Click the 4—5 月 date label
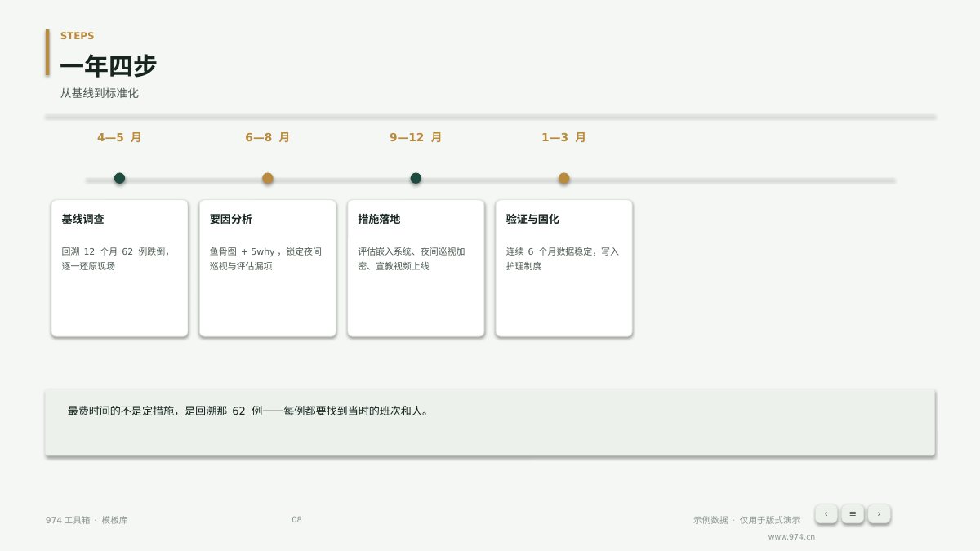The height and width of the screenshot is (551, 980). coord(119,137)
